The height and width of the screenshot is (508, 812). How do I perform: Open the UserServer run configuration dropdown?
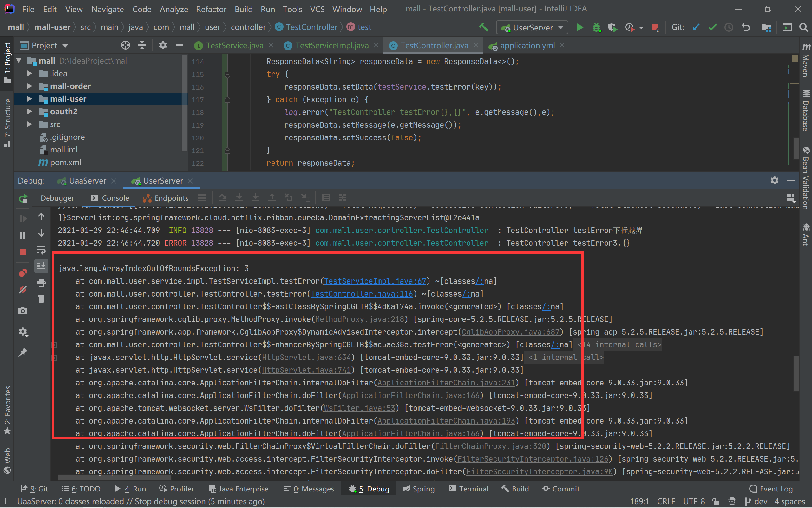(x=532, y=28)
